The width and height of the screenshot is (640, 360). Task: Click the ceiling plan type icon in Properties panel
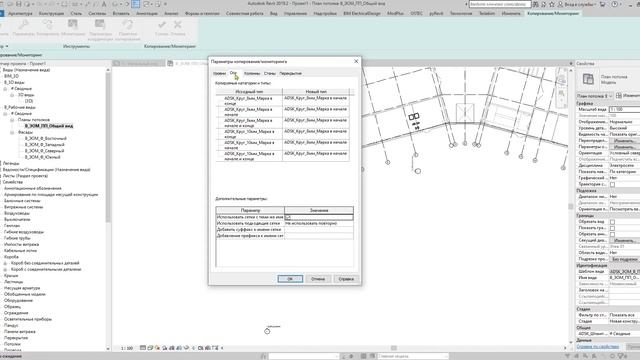[588, 79]
